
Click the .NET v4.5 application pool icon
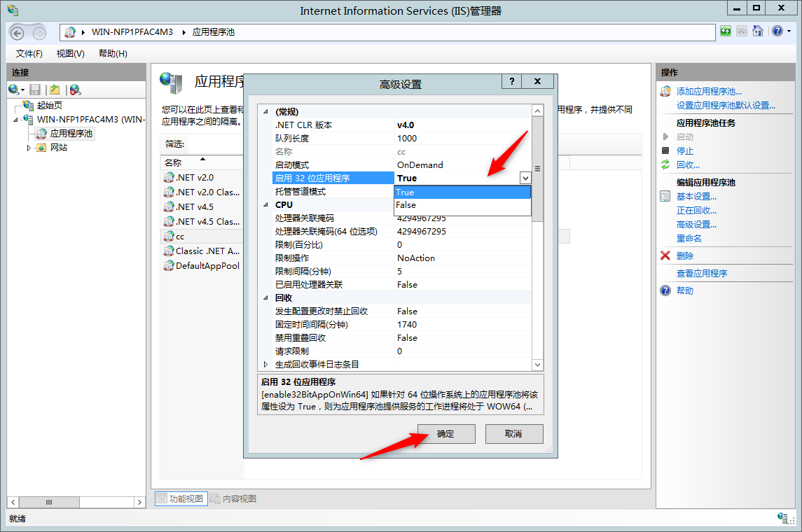[x=168, y=207]
